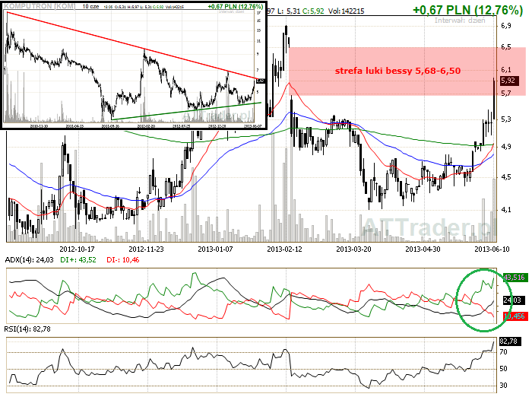Image resolution: width=532 pixels, height=397 pixels.
Task: Click the 2013-02-12 date axis label
Action: (x=284, y=249)
